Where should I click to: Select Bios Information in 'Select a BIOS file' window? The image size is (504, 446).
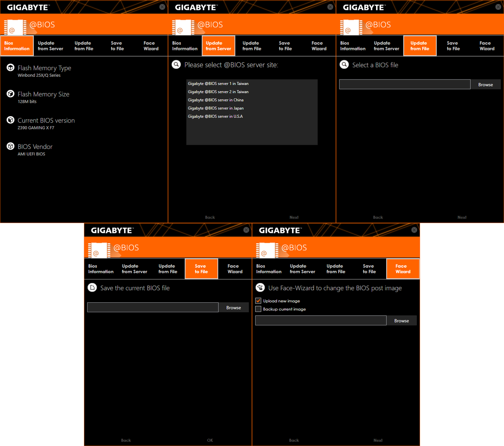point(353,46)
